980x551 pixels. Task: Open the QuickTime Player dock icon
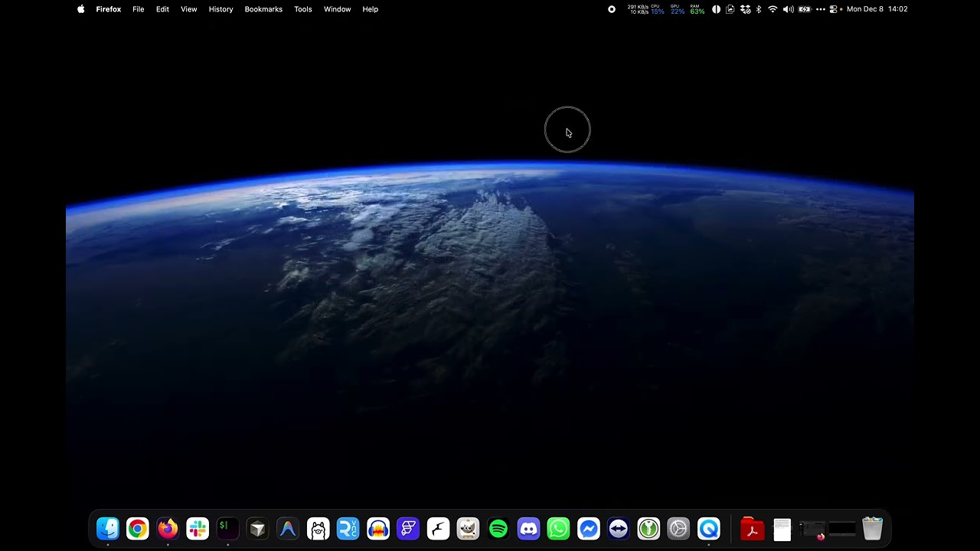click(708, 528)
